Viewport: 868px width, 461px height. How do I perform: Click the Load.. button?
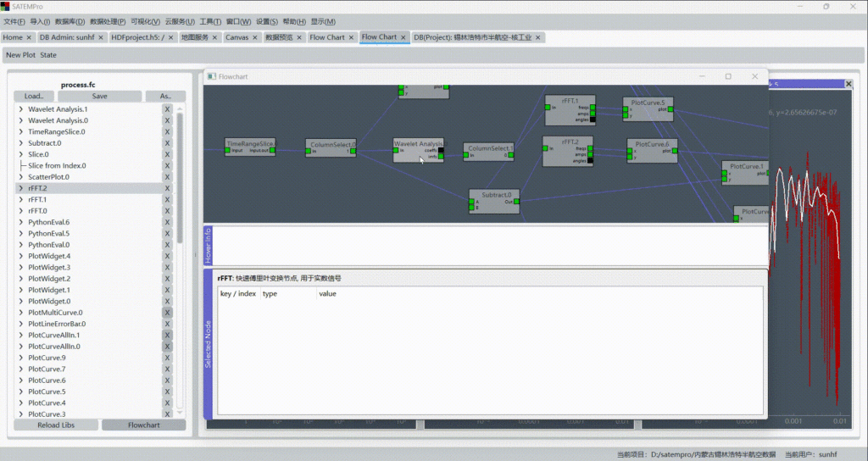pos(34,96)
